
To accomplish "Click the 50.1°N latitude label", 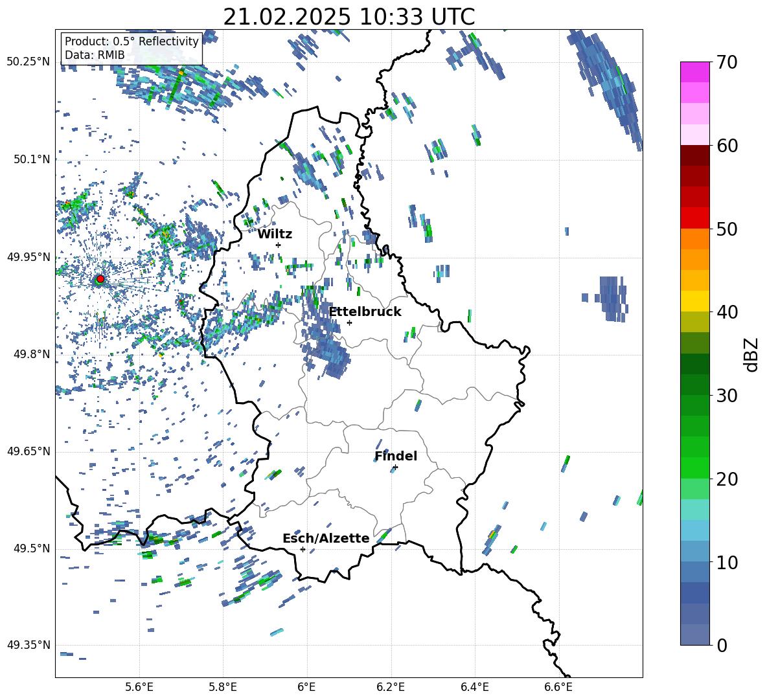I will coord(31,160).
